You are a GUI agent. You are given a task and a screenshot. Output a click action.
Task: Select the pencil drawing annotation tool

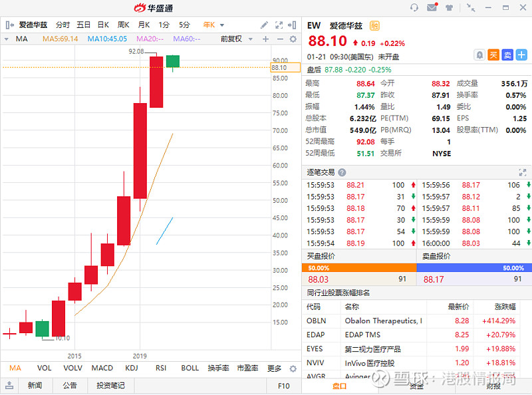coord(265,25)
